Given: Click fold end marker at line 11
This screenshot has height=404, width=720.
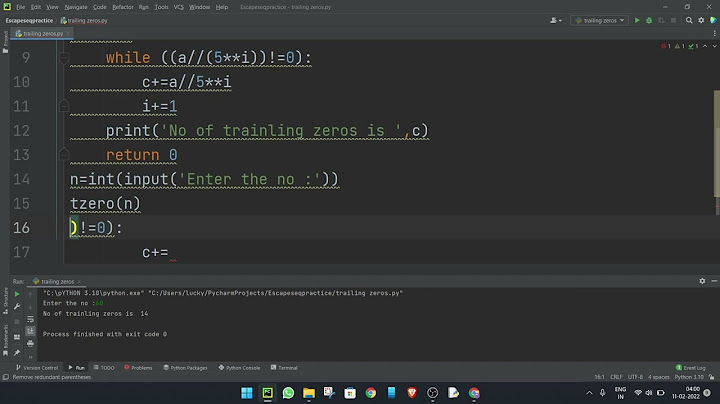Looking at the screenshot, I should [x=64, y=106].
